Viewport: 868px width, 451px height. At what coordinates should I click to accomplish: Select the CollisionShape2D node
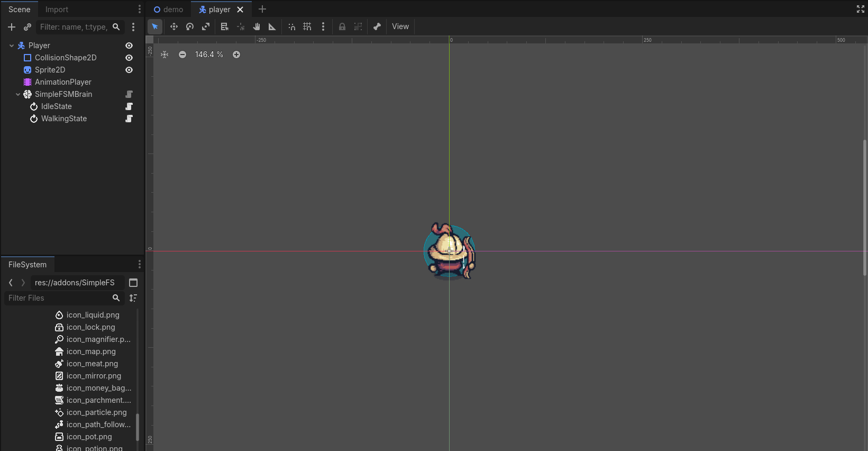click(x=66, y=58)
